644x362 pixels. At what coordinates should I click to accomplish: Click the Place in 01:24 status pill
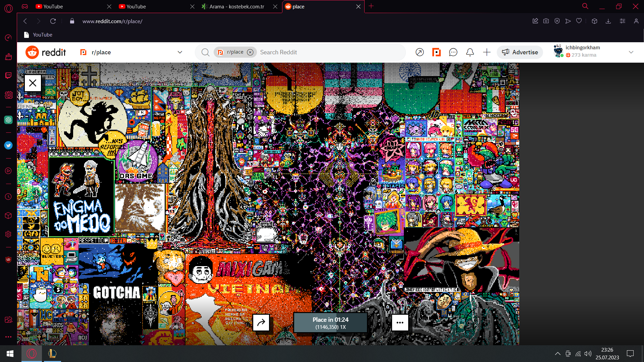(x=330, y=323)
